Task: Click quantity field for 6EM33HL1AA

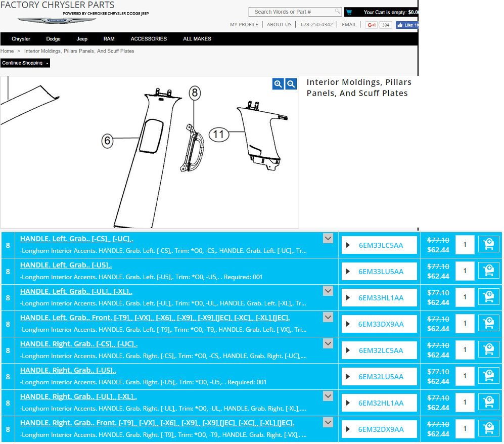Action: click(465, 297)
